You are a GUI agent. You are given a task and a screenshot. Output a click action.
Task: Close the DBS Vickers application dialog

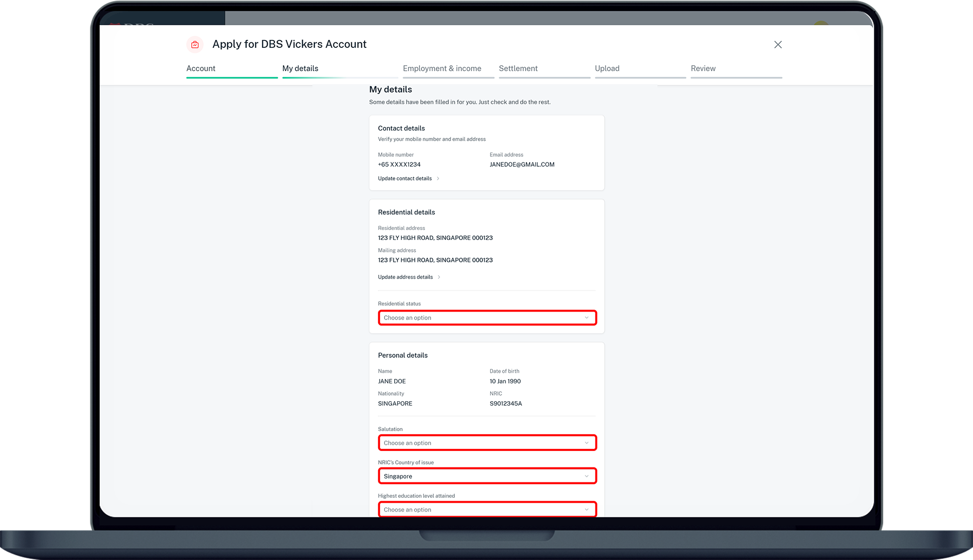coord(778,45)
